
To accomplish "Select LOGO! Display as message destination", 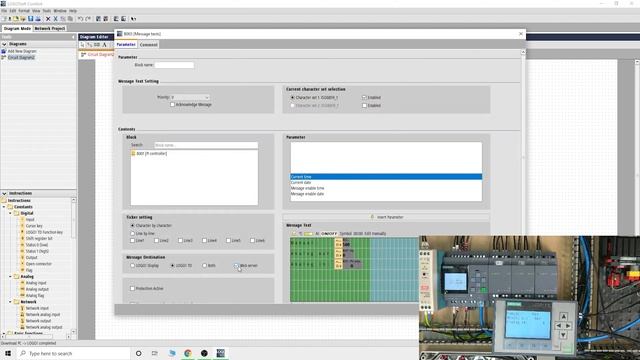I will point(132,265).
